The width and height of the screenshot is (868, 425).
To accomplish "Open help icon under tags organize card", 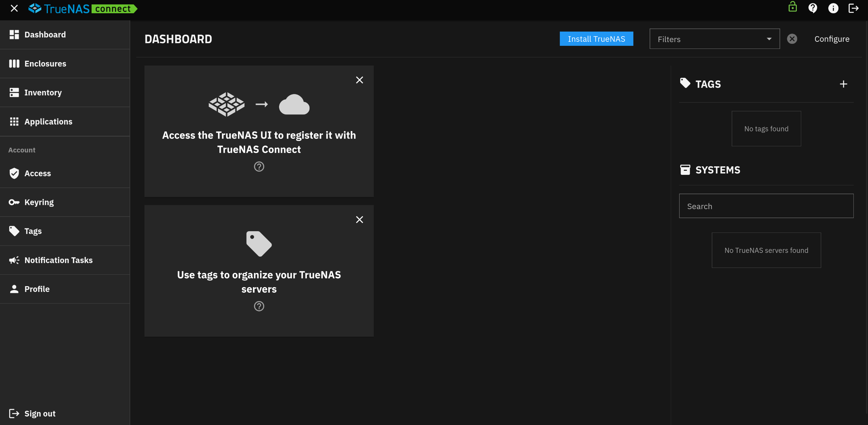I will point(259,306).
